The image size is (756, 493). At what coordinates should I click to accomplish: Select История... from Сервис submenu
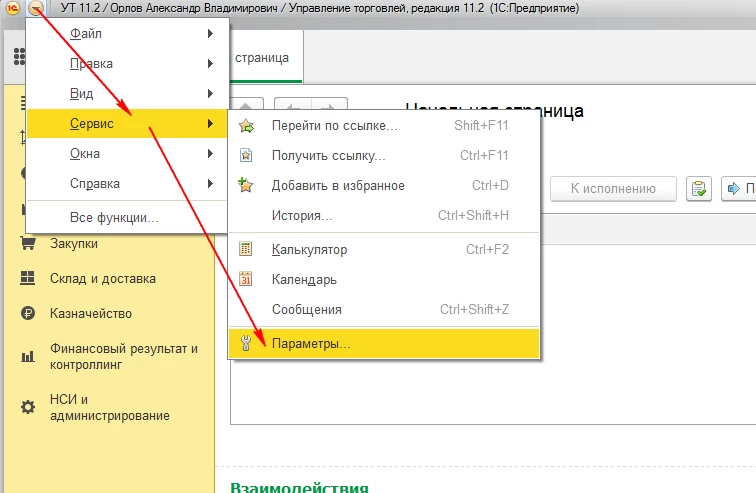coord(302,216)
